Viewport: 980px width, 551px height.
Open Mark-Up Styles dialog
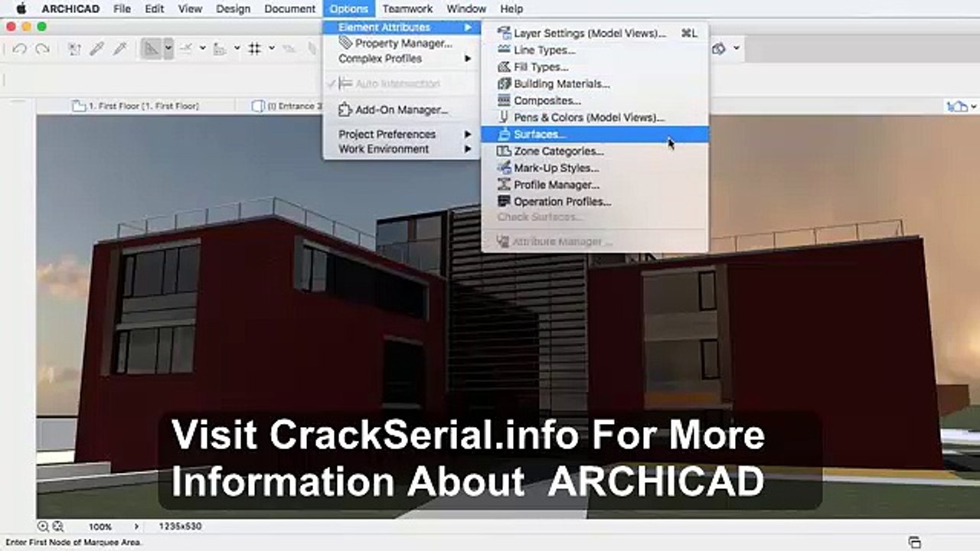pos(595,168)
